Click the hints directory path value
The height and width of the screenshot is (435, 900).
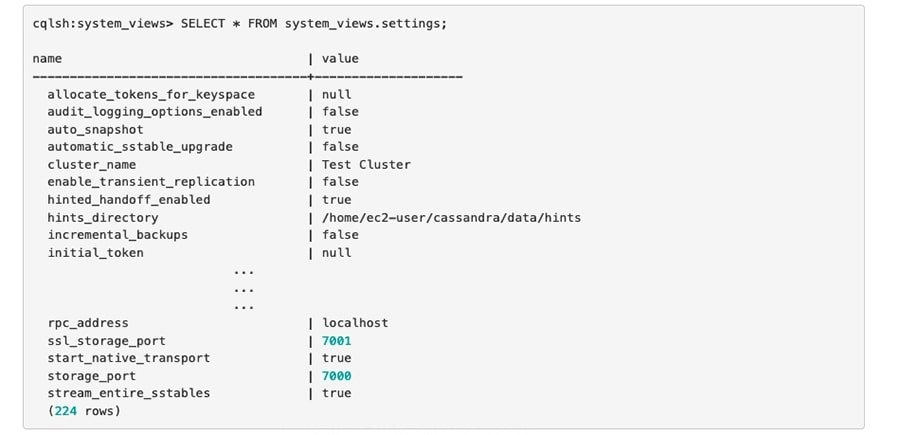point(451,217)
